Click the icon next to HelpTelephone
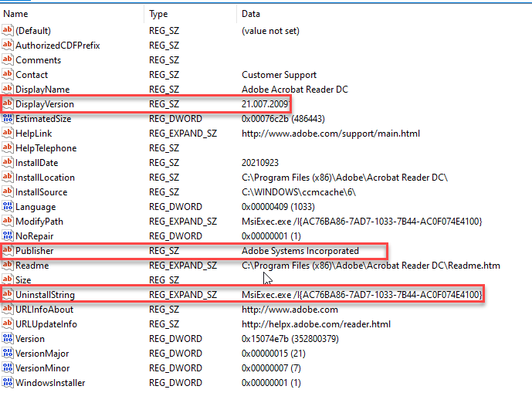Screen dimensions: 532x403 click(x=8, y=148)
